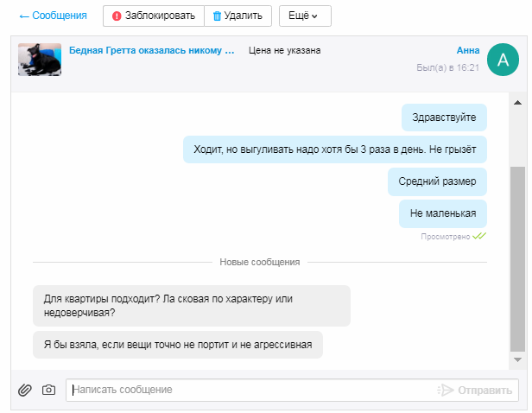Click the trash can delete icon
532x413 pixels.
pos(217,16)
